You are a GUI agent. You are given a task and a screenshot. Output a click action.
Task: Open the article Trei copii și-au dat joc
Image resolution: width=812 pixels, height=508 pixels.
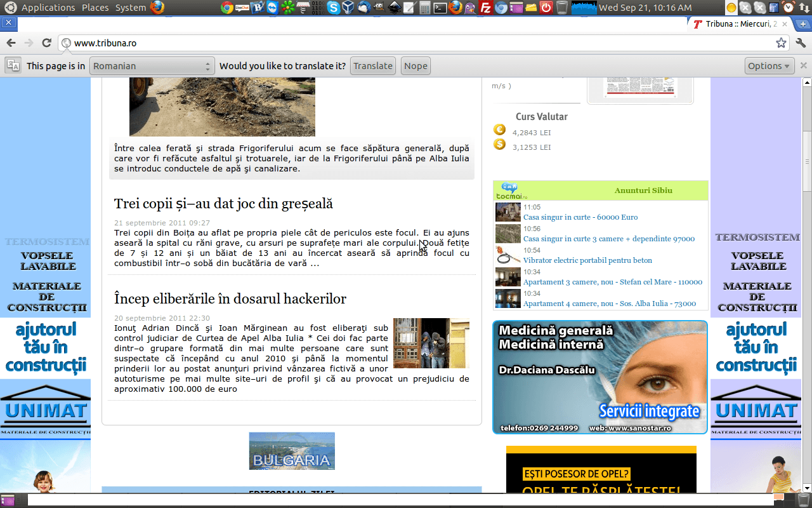(x=223, y=204)
